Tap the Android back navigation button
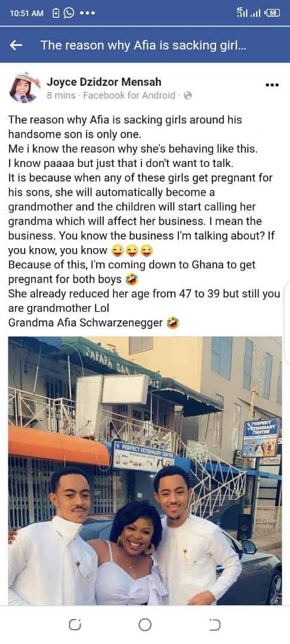Image resolution: width=290 pixels, height=644 pixels. (214, 625)
